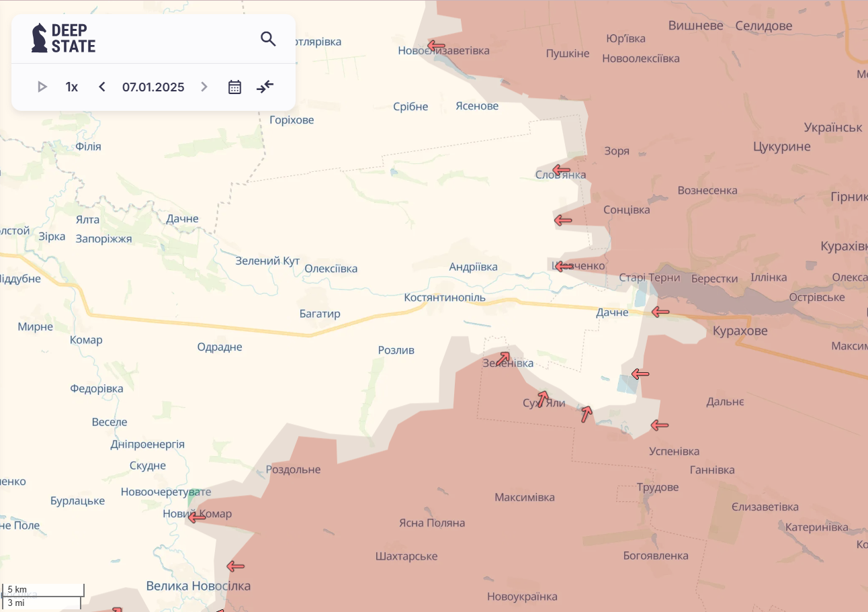Screen dimensions: 868x612
Task: Open the calendar date picker
Action: (x=234, y=87)
